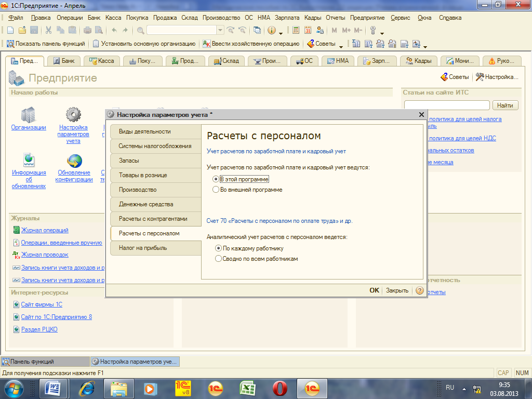Click the help question mark in dialog
Screen dimensions: 532x399
[420, 290]
